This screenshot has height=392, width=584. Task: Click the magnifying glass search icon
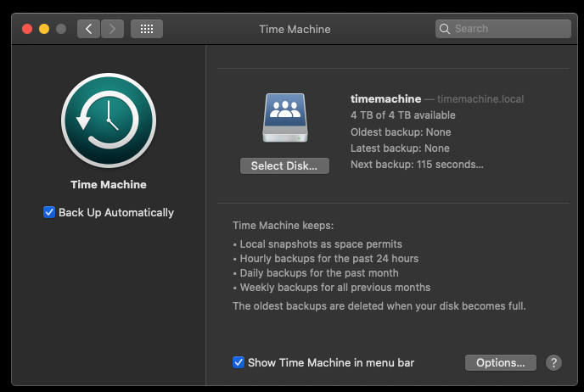point(444,29)
